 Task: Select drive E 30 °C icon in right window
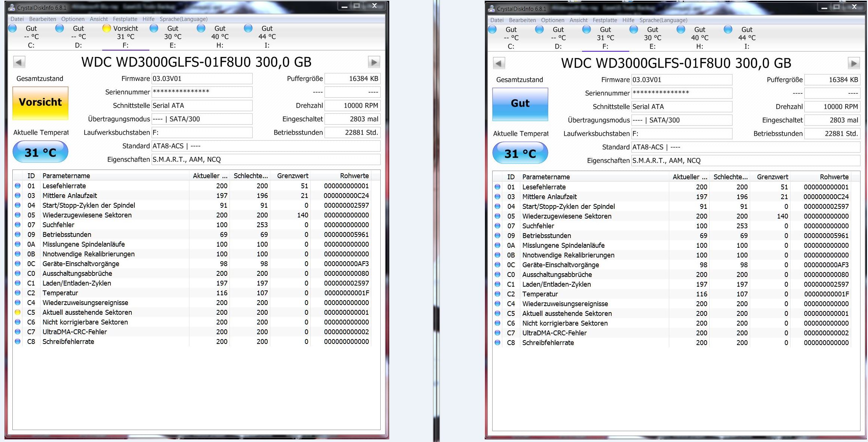pos(634,30)
